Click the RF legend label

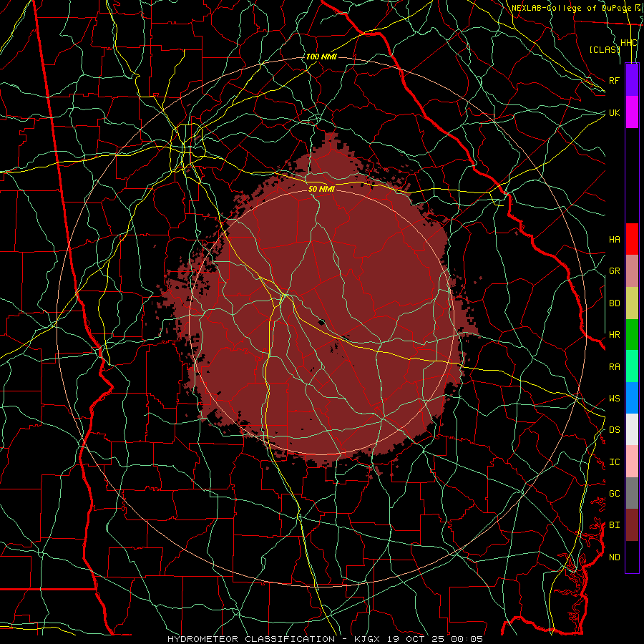[x=615, y=80]
